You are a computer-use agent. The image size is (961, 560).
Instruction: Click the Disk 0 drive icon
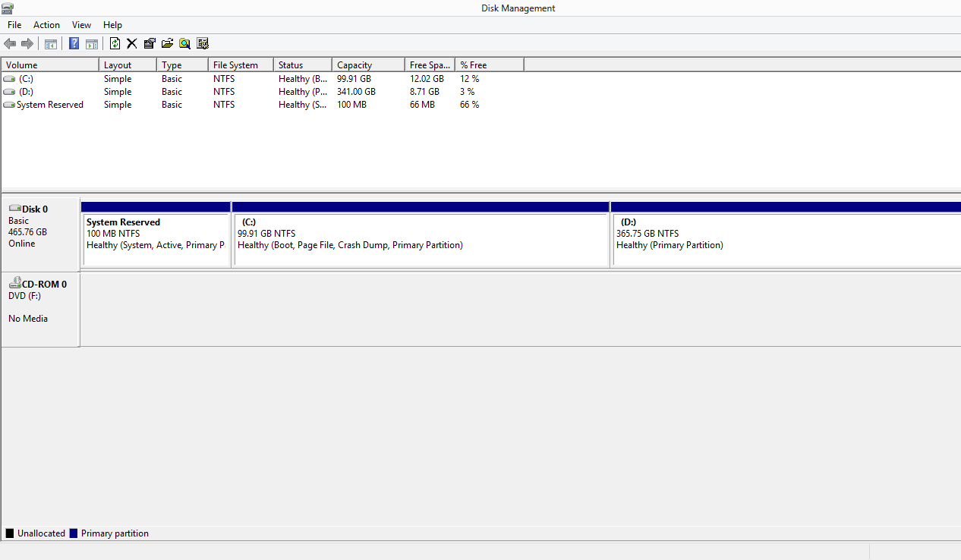(14, 209)
